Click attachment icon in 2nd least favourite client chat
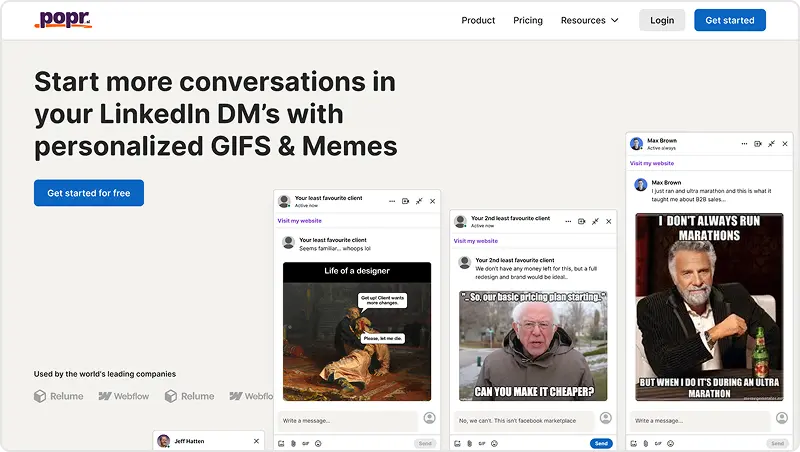 click(469, 443)
